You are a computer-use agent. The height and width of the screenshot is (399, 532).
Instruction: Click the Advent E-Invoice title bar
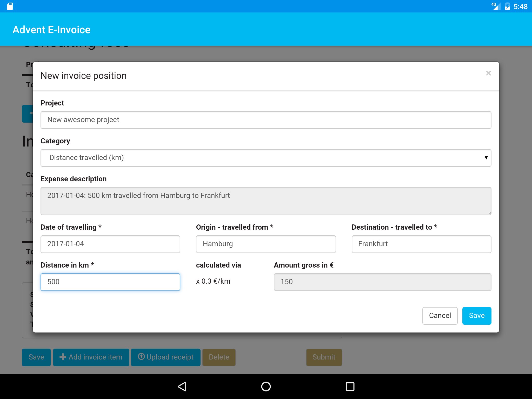click(x=52, y=29)
